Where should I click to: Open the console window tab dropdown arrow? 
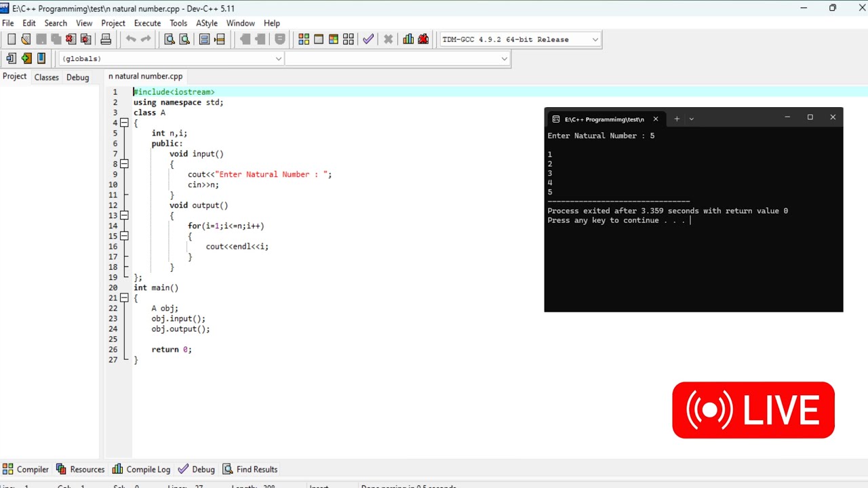[691, 119]
